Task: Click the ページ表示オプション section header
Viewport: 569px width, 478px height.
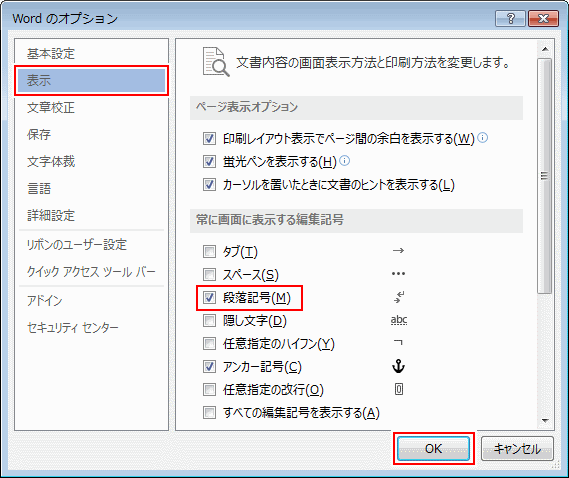Action: pyautogui.click(x=356, y=107)
